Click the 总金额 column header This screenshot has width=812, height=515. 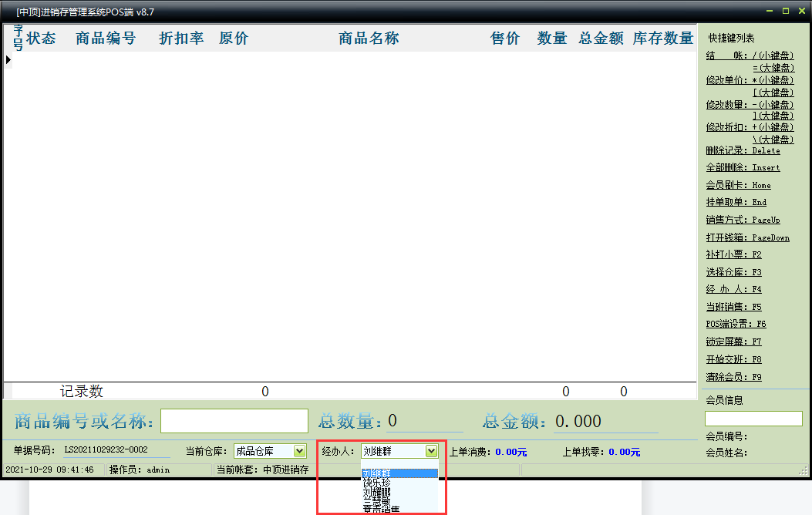pyautogui.click(x=601, y=39)
